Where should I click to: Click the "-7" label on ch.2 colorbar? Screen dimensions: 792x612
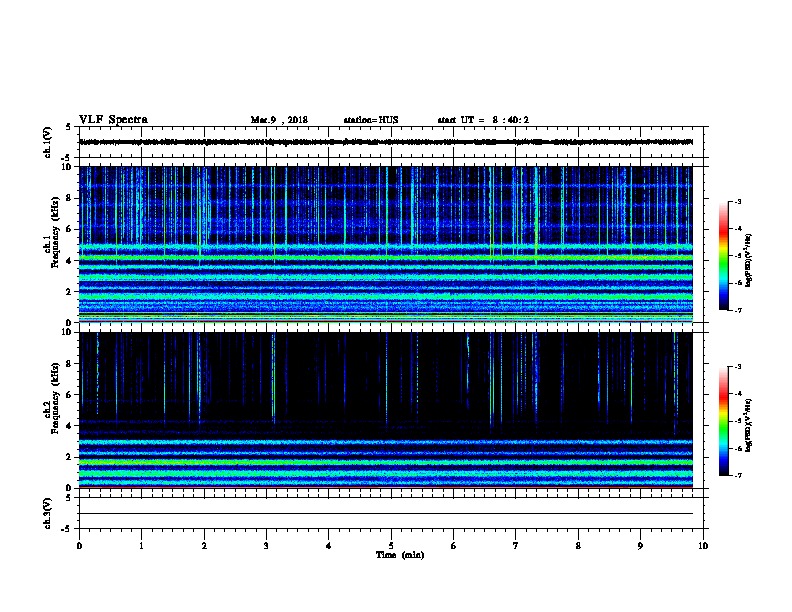[x=737, y=476]
